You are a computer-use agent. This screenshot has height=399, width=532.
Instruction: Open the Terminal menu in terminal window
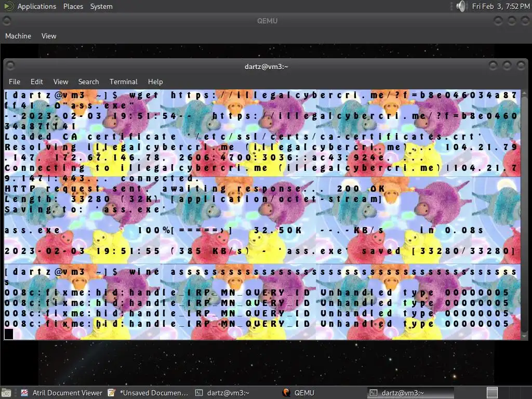click(124, 82)
